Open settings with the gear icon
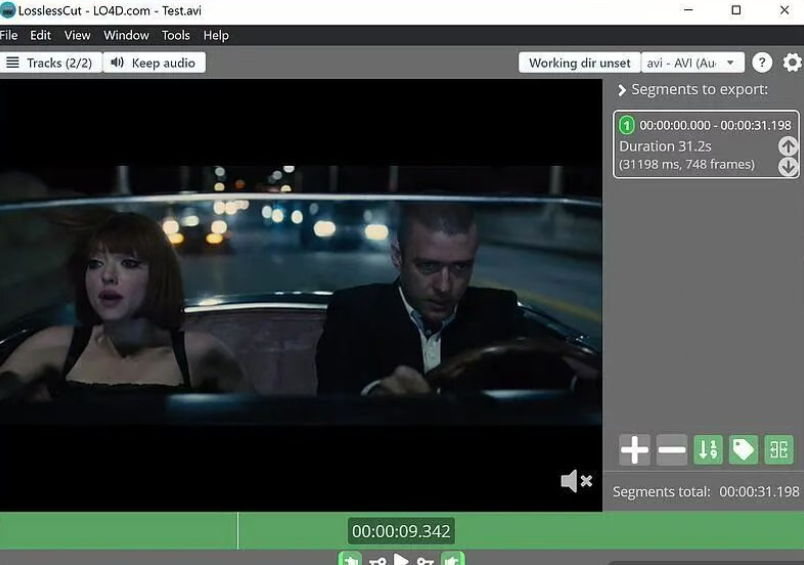 pyautogui.click(x=792, y=63)
